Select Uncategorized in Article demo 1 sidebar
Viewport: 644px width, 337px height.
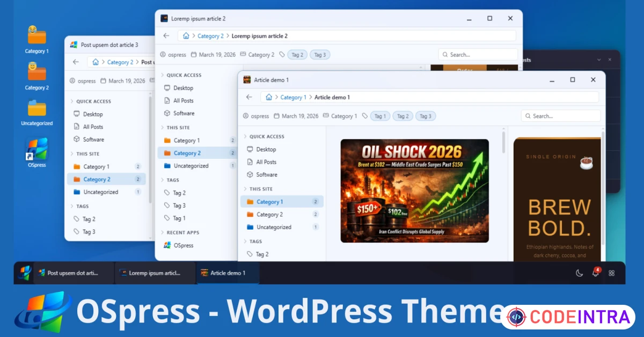click(282, 227)
